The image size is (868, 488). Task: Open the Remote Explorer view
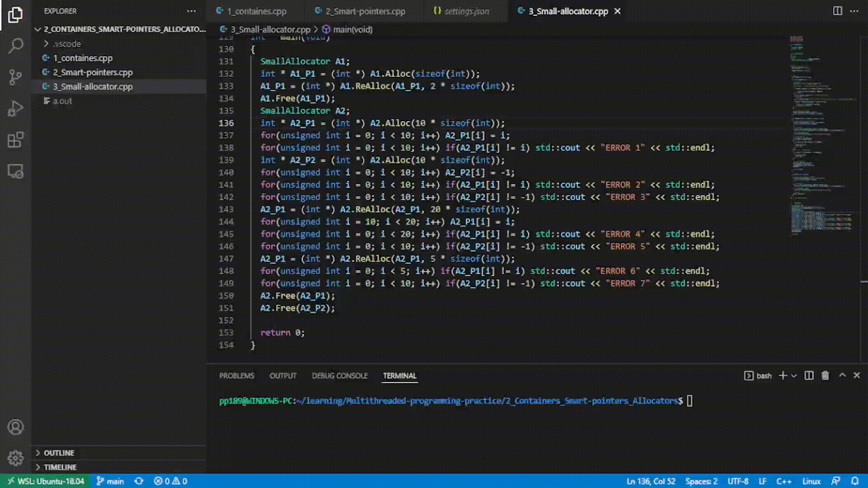point(15,172)
